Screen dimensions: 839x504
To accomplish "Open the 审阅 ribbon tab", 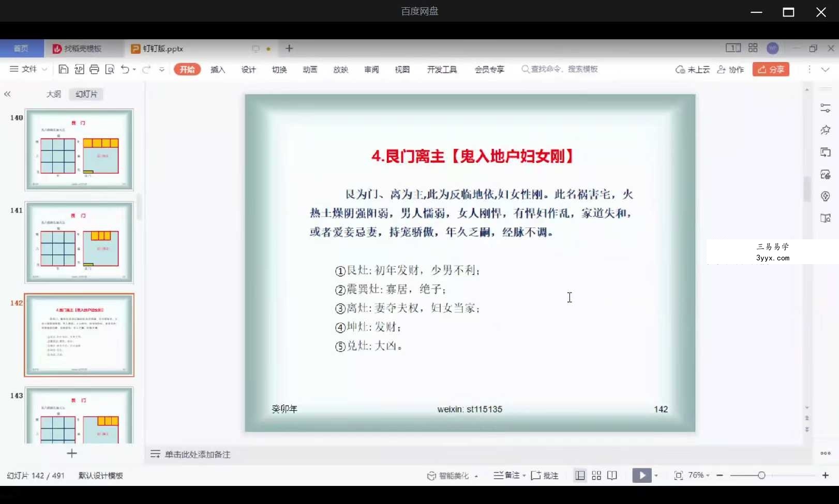I will pyautogui.click(x=371, y=69).
